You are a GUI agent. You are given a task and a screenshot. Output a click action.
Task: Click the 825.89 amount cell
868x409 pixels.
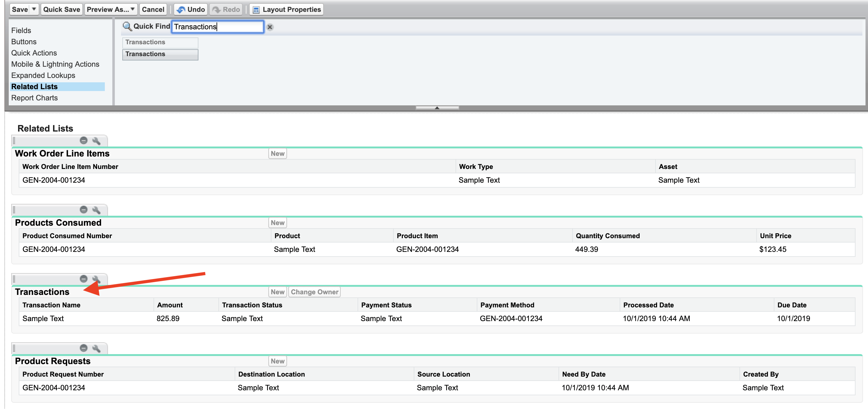(168, 319)
